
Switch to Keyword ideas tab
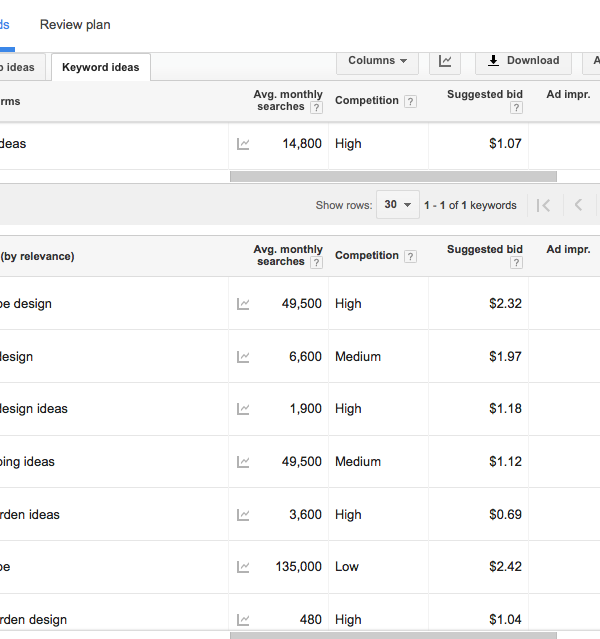pos(101,67)
